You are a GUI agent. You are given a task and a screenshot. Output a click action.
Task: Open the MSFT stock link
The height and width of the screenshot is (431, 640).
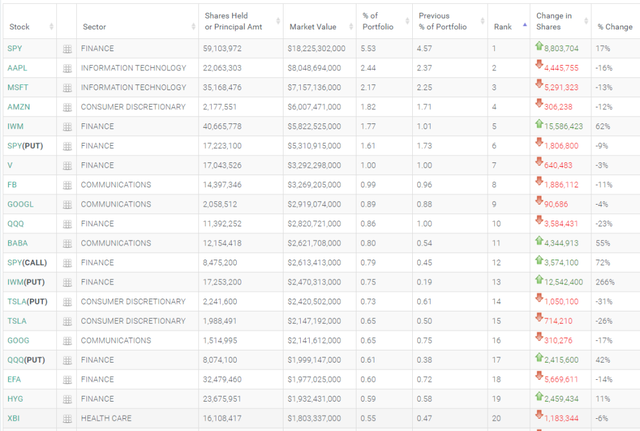[18, 87]
